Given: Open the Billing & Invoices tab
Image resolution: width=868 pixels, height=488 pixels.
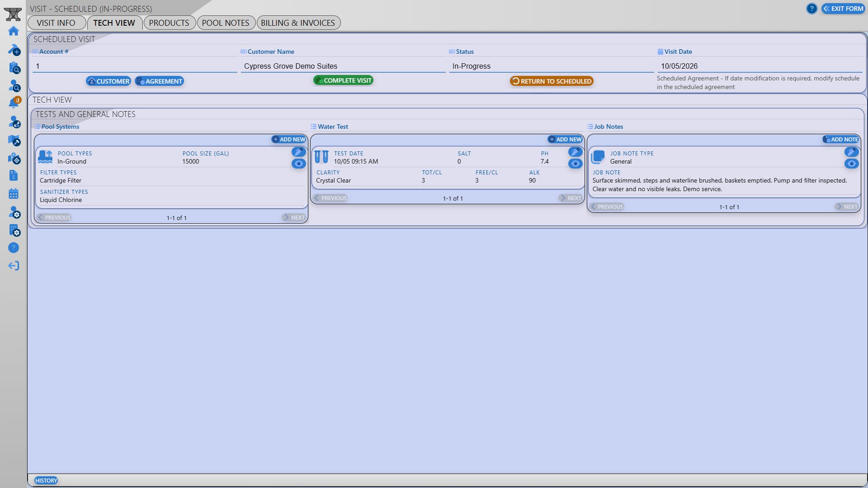Looking at the screenshot, I should coord(298,23).
